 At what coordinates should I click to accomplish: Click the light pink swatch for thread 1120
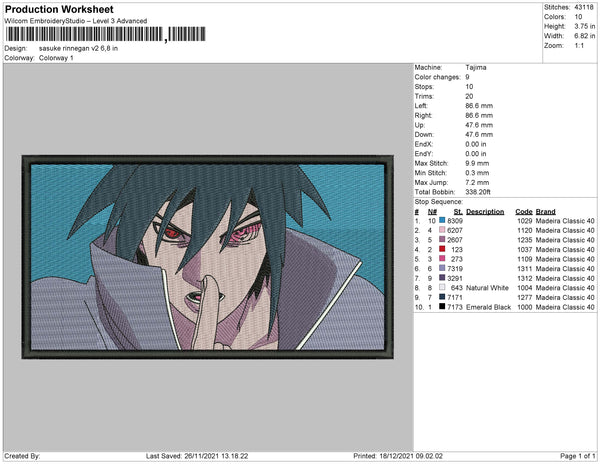442,230
